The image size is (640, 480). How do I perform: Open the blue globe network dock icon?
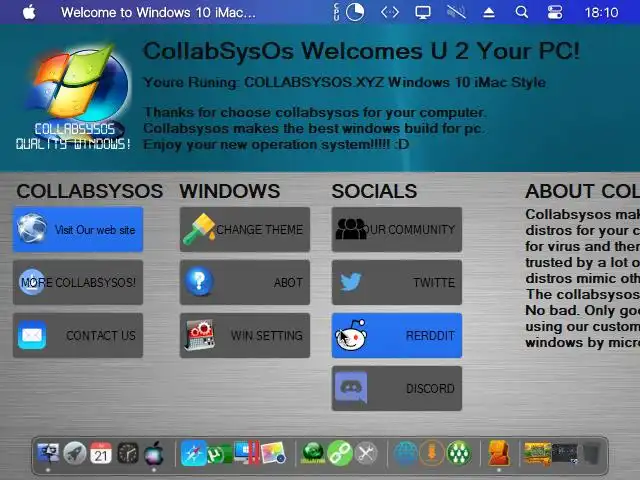(x=405, y=453)
